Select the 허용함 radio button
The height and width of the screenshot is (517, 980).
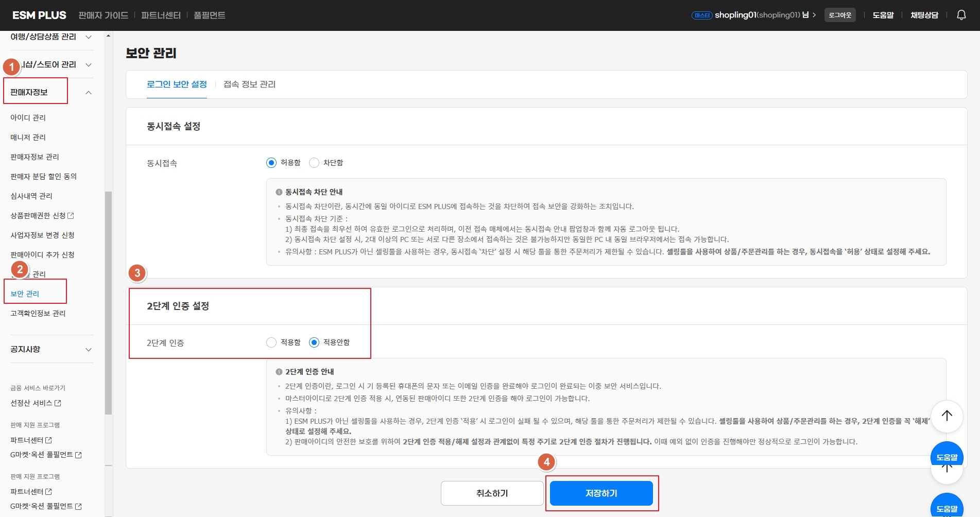pyautogui.click(x=271, y=162)
